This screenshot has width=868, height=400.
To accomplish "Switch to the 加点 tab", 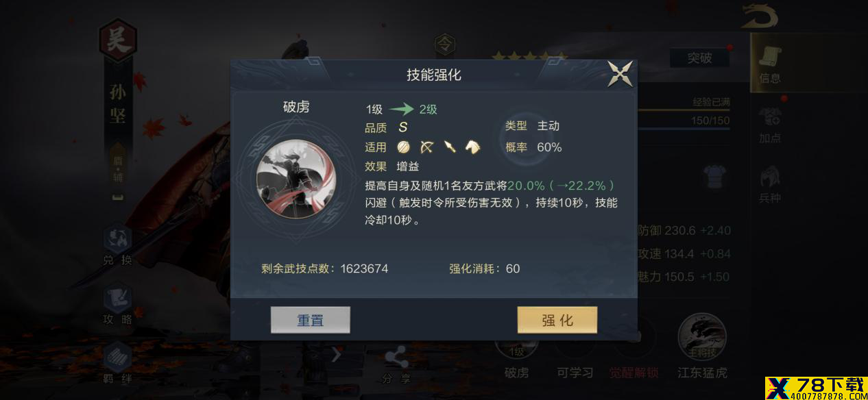I will pyautogui.click(x=770, y=124).
